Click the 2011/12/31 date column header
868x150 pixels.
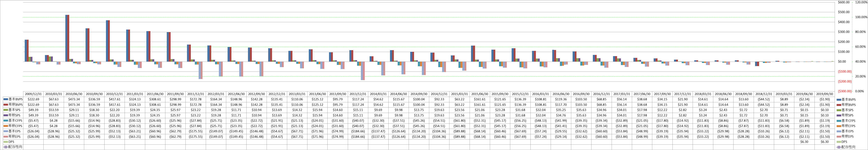click(196, 94)
